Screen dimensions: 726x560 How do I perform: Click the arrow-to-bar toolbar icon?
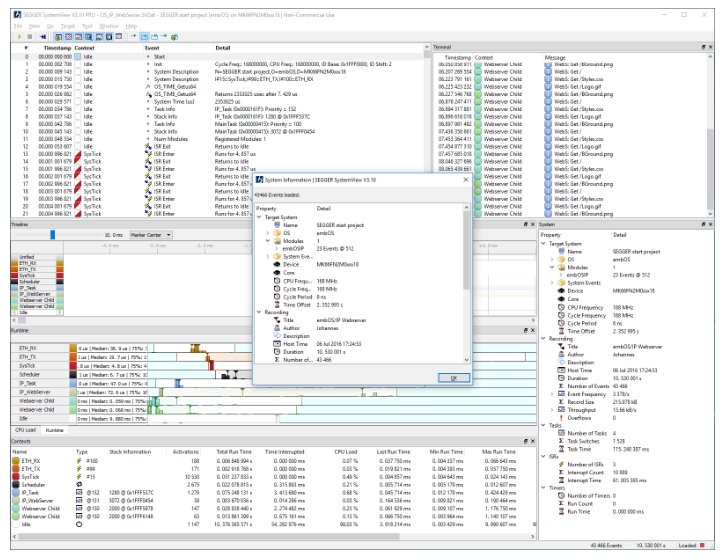tap(164, 36)
